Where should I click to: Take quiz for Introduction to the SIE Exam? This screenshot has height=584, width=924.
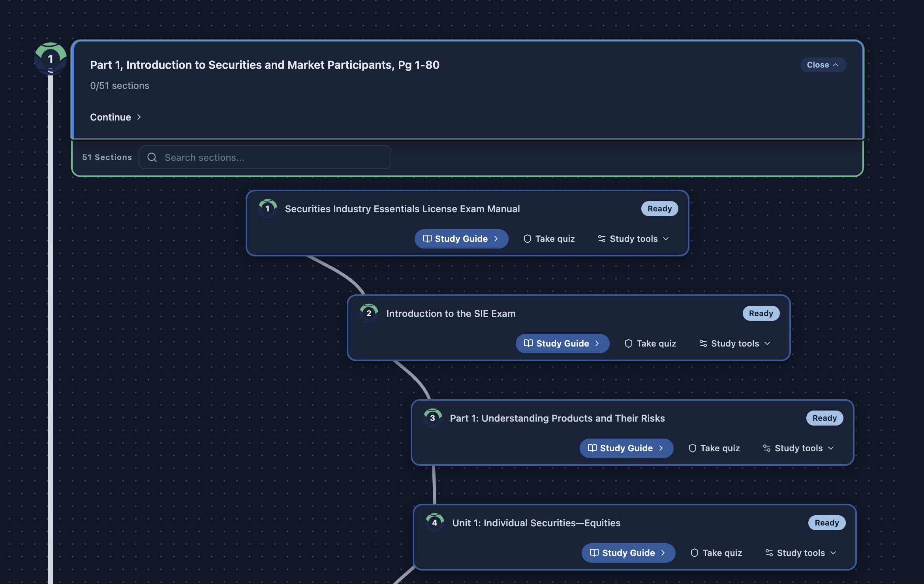(650, 343)
